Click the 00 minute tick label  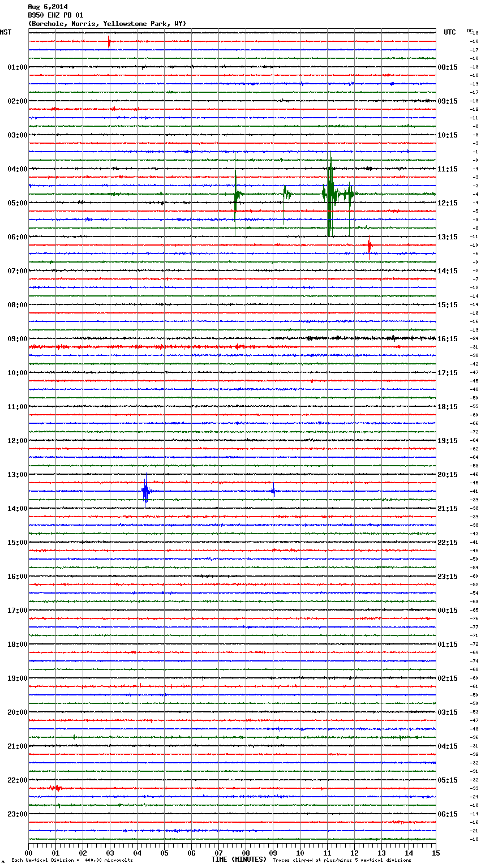(28, 853)
